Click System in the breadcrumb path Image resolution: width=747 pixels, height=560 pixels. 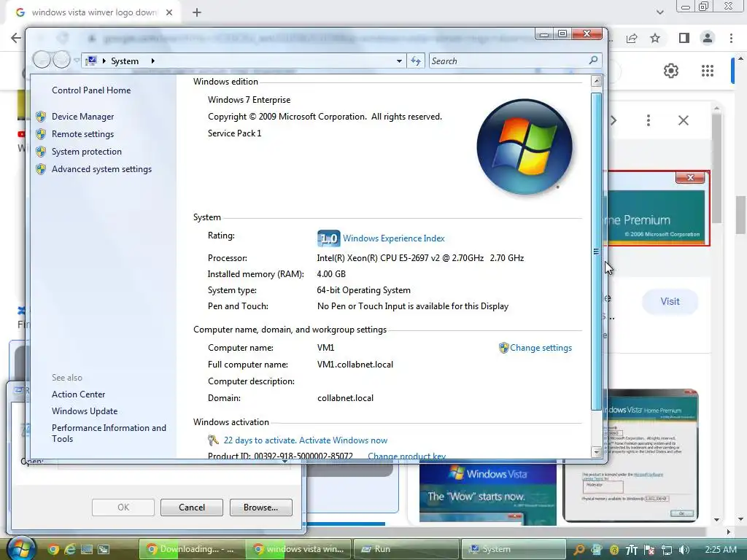click(x=125, y=61)
